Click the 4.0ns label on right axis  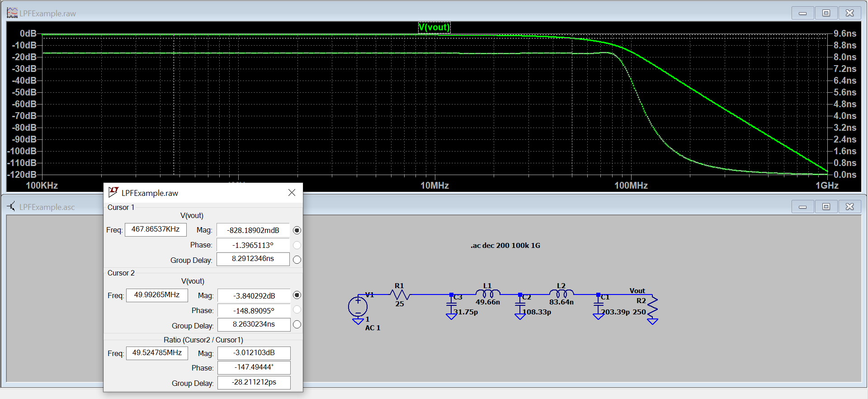click(845, 116)
